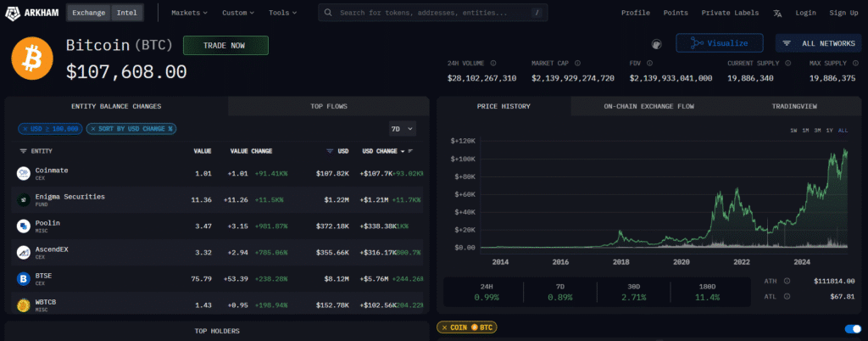Click the Sign Up link
This screenshot has height=341, width=868.
pyautogui.click(x=843, y=13)
